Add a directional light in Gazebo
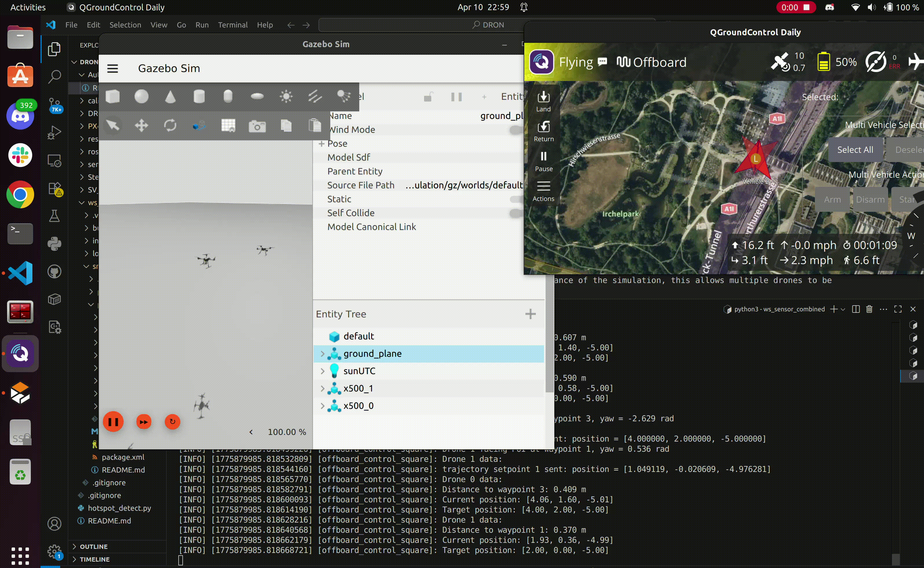The width and height of the screenshot is (924, 568). tap(315, 97)
